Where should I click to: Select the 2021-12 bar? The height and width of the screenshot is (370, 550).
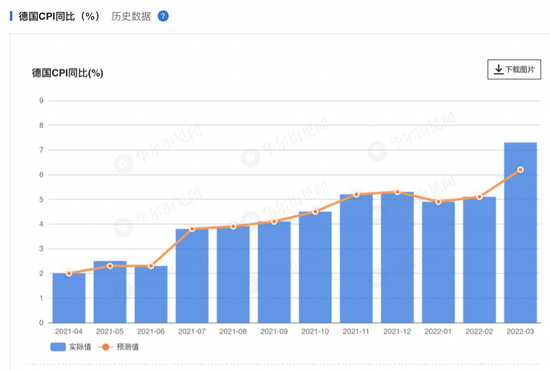tap(397, 257)
